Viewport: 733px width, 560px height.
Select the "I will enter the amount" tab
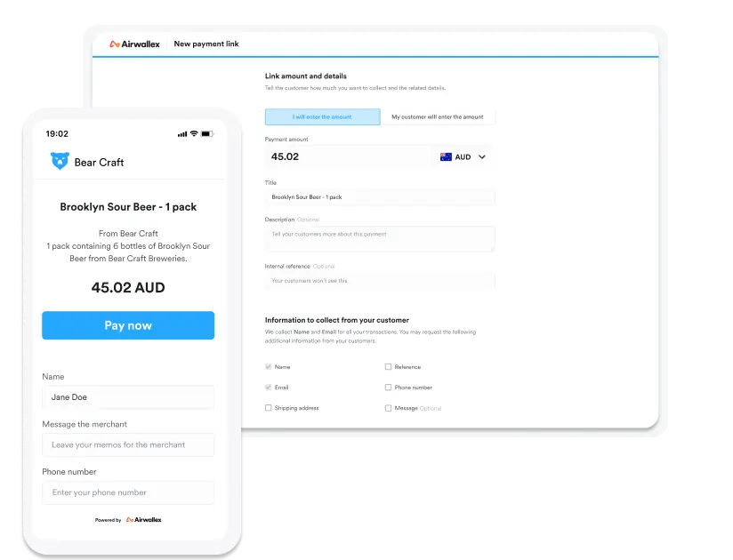point(323,116)
